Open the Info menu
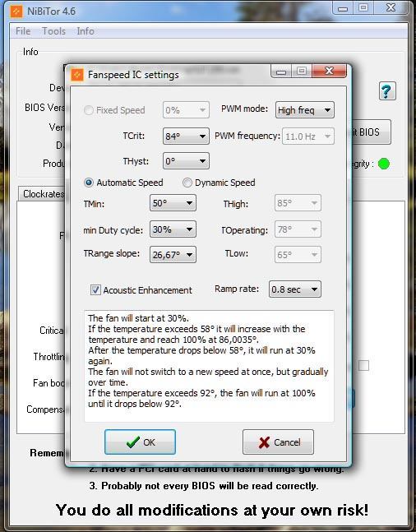The width and height of the screenshot is (416, 532). (x=86, y=31)
